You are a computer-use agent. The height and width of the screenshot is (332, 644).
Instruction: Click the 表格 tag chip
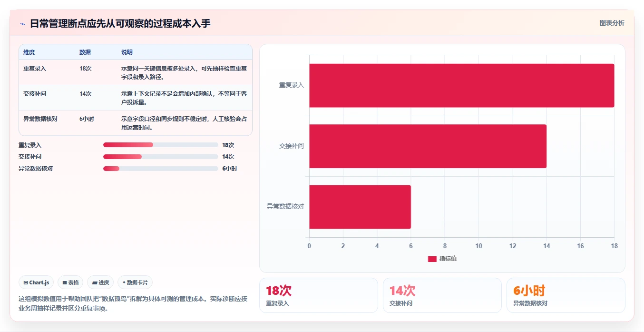click(x=70, y=282)
